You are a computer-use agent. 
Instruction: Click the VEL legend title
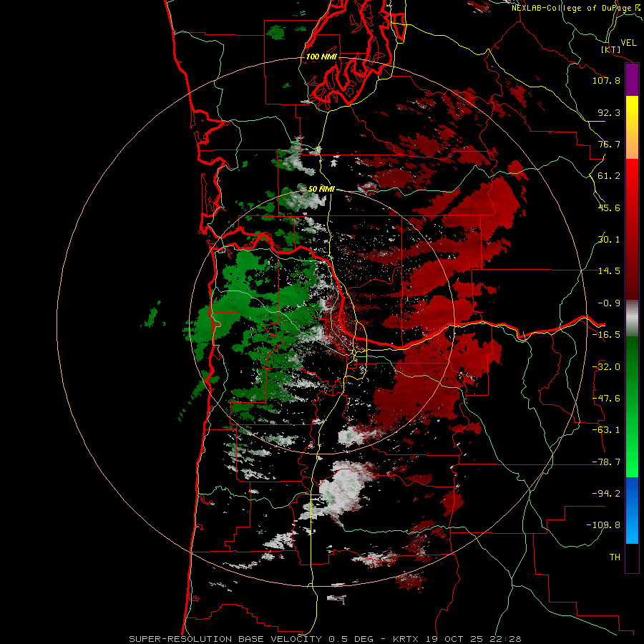tap(628, 43)
